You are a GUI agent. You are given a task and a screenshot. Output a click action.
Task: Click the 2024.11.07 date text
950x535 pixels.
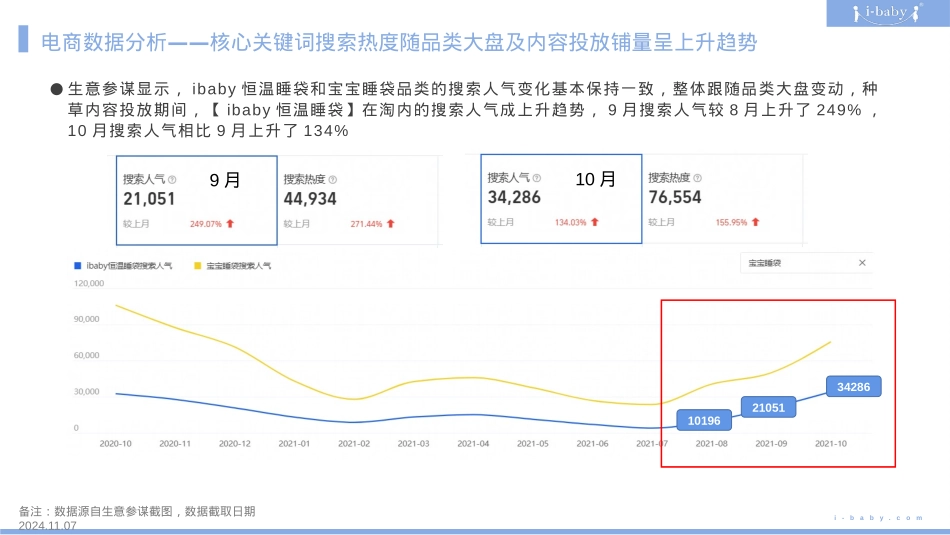[47, 525]
